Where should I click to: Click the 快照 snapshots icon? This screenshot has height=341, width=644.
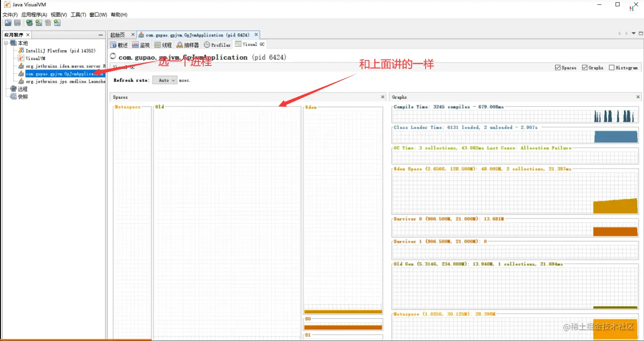coord(13,97)
